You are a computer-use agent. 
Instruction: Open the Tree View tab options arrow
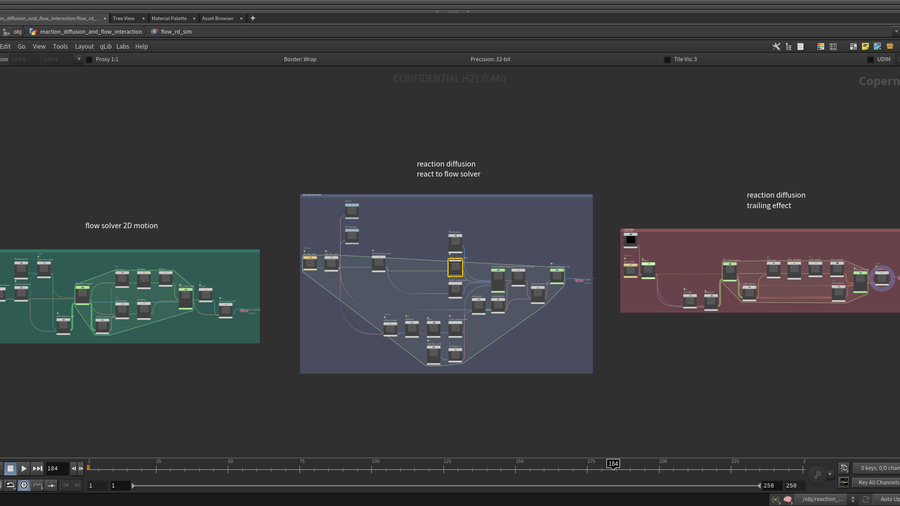(144, 18)
